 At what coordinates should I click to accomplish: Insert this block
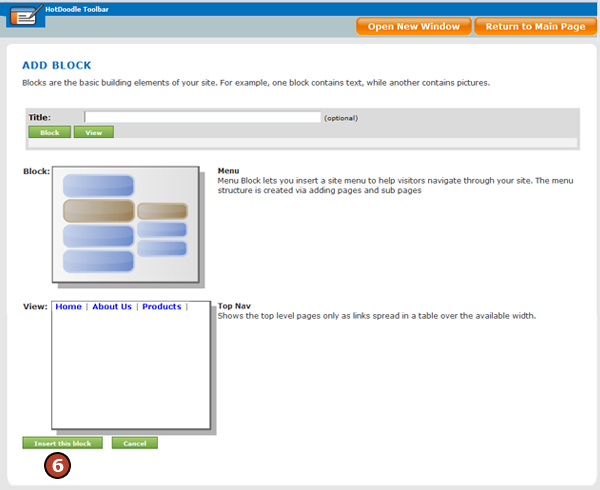pyautogui.click(x=62, y=443)
